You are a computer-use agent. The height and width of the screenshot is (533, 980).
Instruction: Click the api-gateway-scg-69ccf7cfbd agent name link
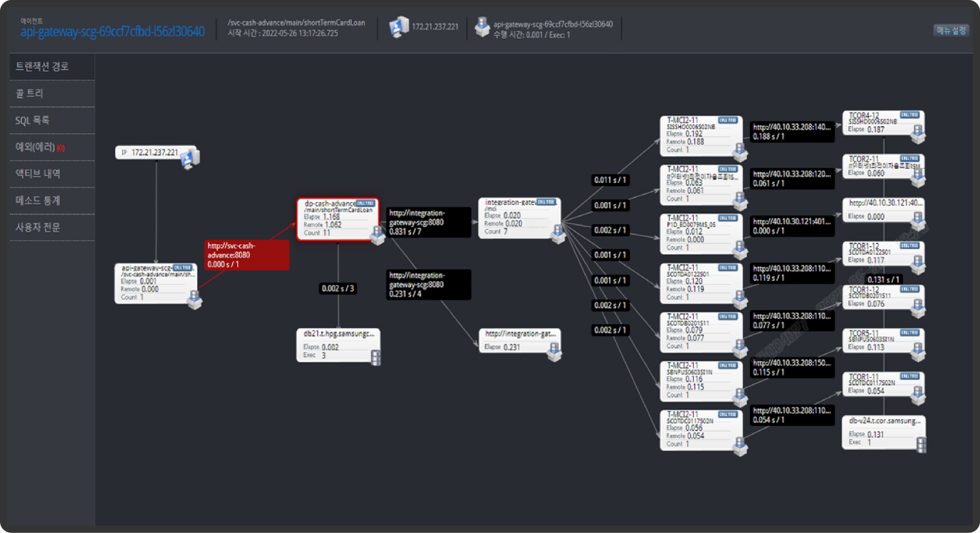[113, 32]
